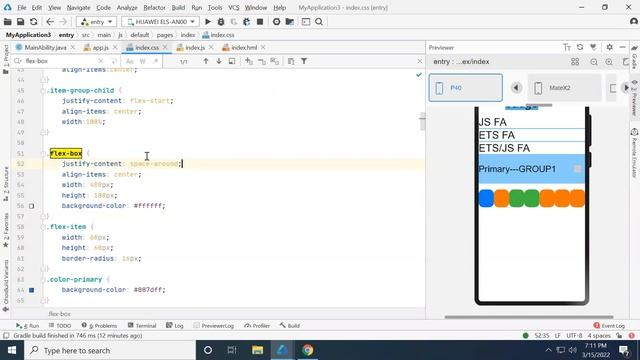Viewport: 640px width, 360px height.
Task: Toggle match case in search bar
Action: click(x=129, y=61)
